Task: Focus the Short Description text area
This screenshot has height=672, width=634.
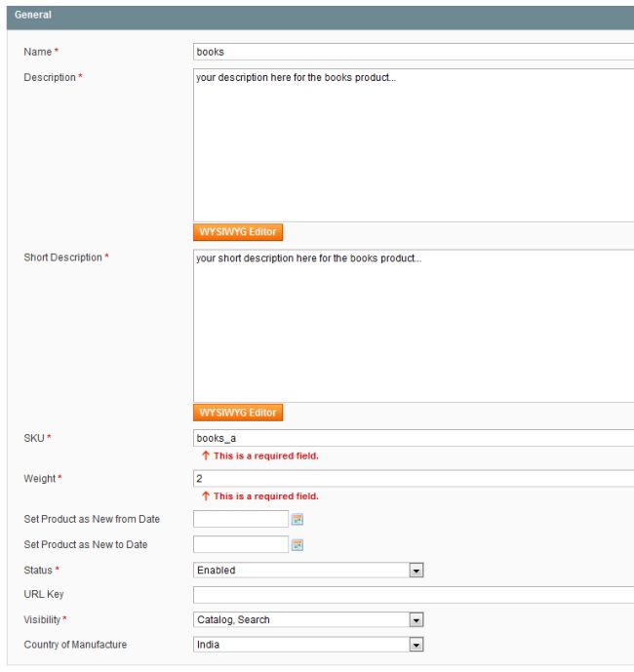Action: coord(414,326)
